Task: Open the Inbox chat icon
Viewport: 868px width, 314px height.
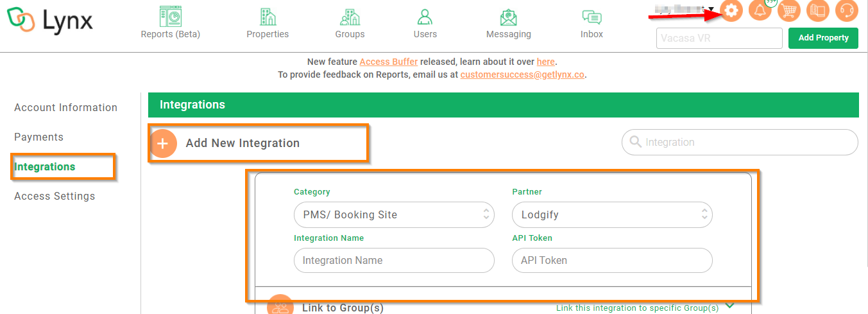Action: coord(591,17)
